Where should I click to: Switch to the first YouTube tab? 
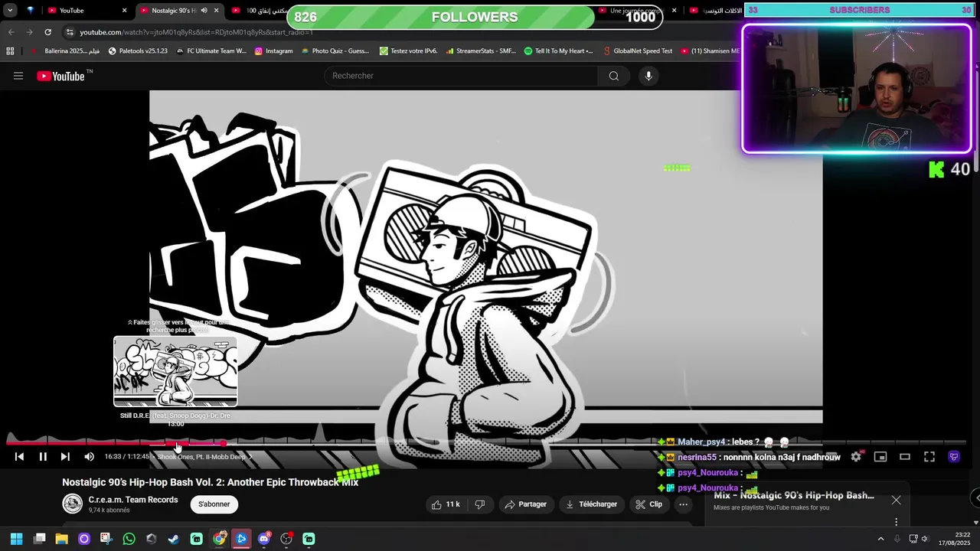click(x=86, y=11)
